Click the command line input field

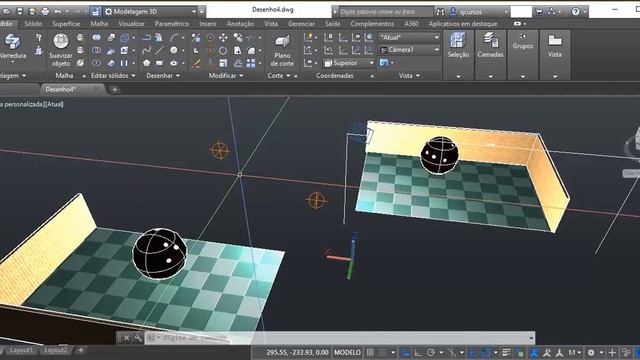(339, 338)
